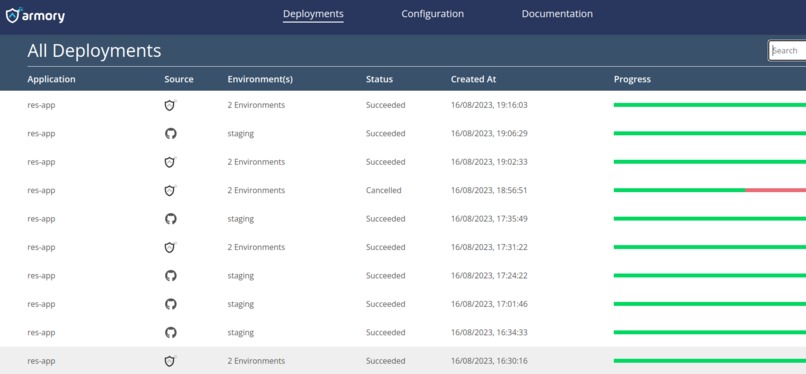
Task: Click Succeeded status in the 17:31:22 row
Action: click(x=386, y=247)
